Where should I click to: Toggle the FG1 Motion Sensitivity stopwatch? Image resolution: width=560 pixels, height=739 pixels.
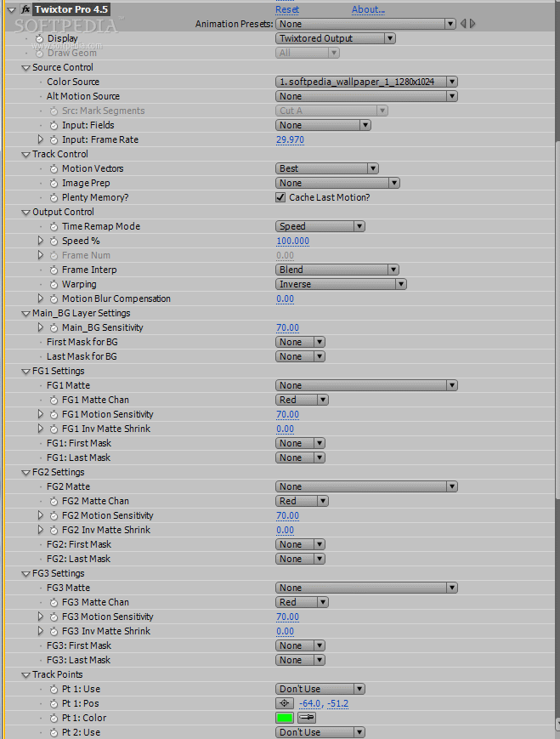click(x=54, y=415)
